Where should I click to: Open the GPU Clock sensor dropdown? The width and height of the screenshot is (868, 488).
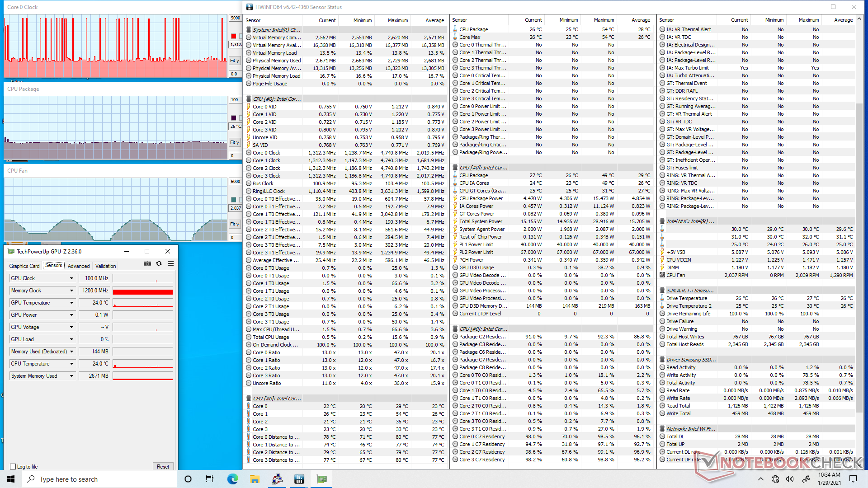(71, 278)
